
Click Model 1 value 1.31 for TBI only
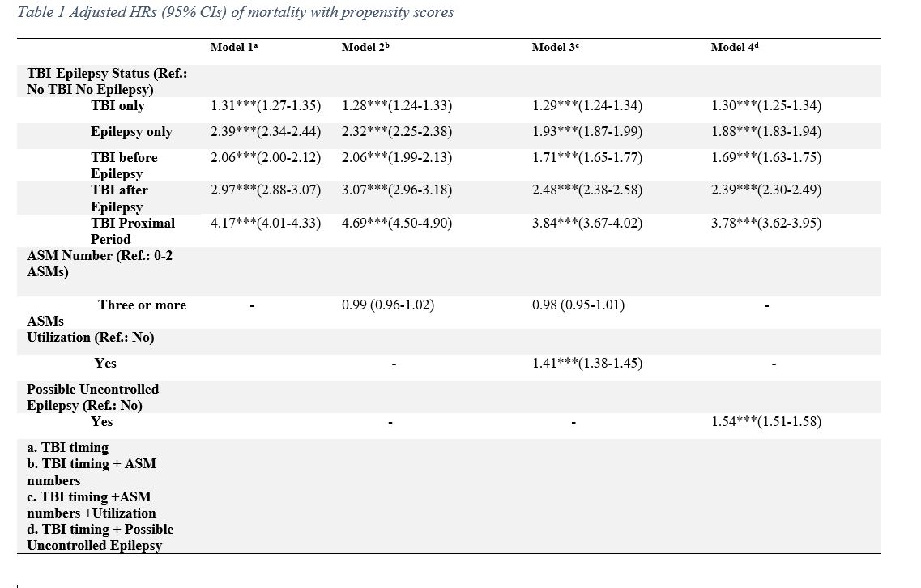point(266,106)
